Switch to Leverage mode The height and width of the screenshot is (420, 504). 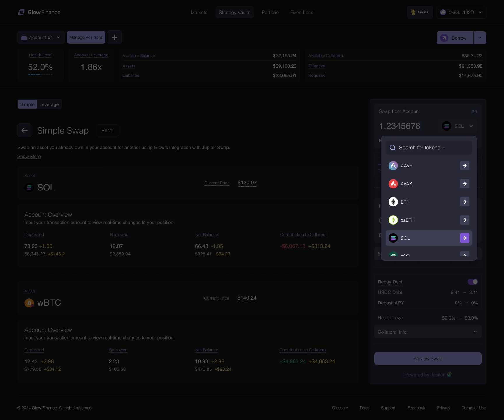tap(49, 104)
